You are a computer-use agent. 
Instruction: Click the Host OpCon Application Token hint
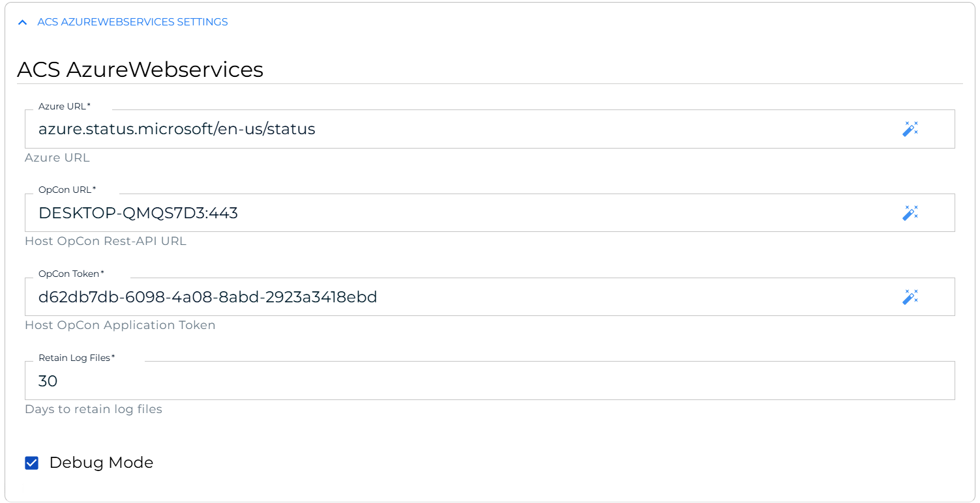click(120, 325)
